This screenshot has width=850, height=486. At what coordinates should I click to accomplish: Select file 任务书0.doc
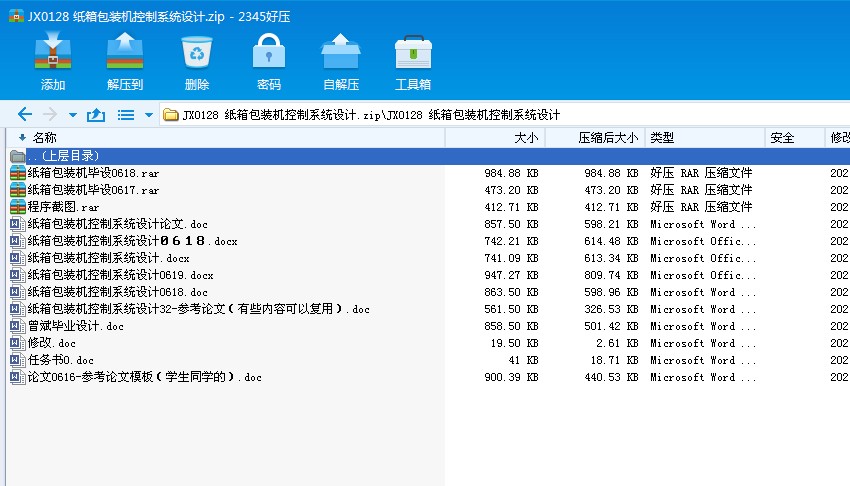[x=61, y=360]
